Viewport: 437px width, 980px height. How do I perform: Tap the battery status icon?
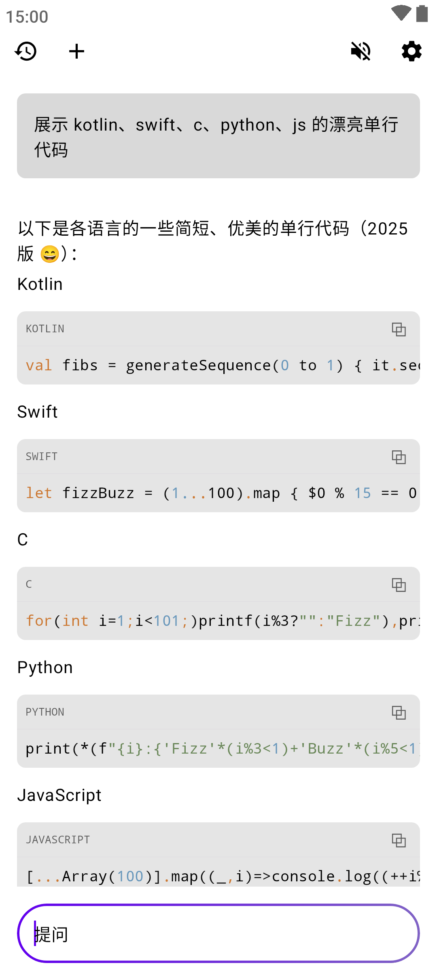(422, 13)
